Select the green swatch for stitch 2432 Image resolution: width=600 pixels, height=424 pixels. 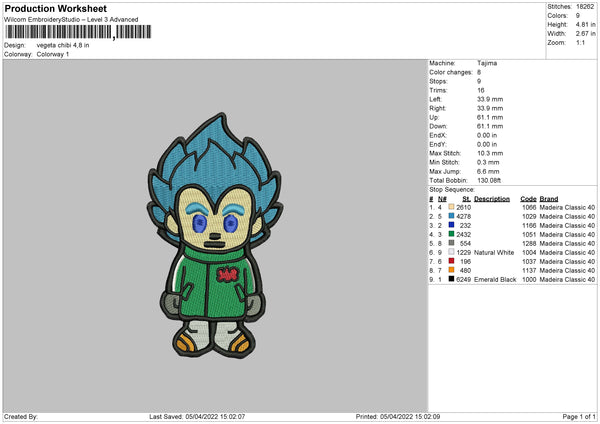coord(451,234)
